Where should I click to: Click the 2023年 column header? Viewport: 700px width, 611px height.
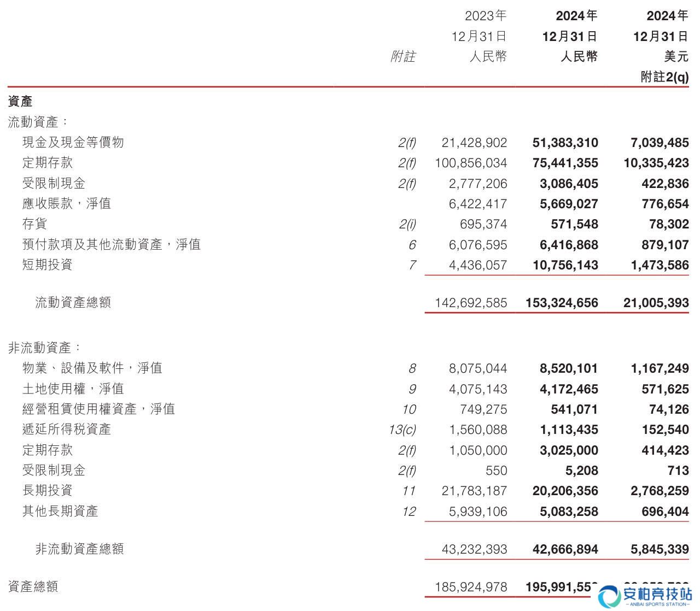pyautogui.click(x=486, y=16)
